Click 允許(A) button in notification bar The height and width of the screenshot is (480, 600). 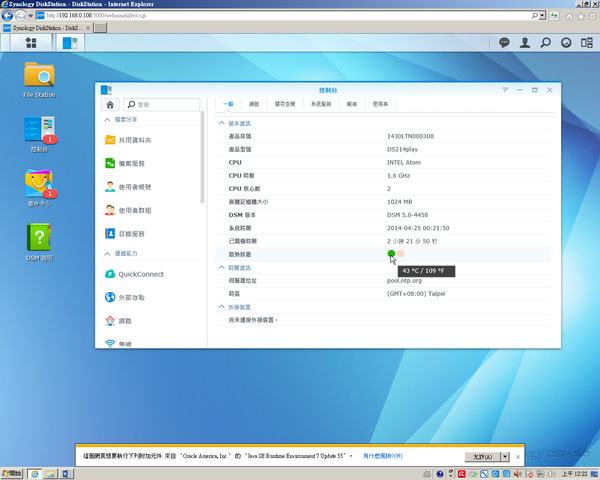point(481,456)
